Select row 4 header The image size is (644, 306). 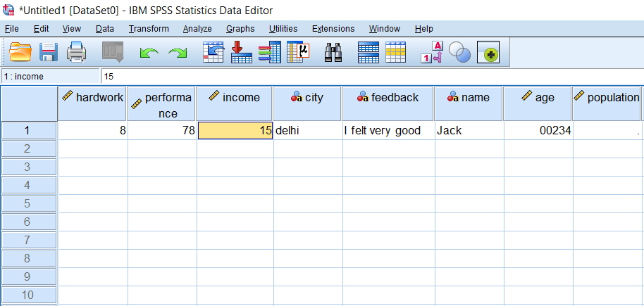pos(29,186)
